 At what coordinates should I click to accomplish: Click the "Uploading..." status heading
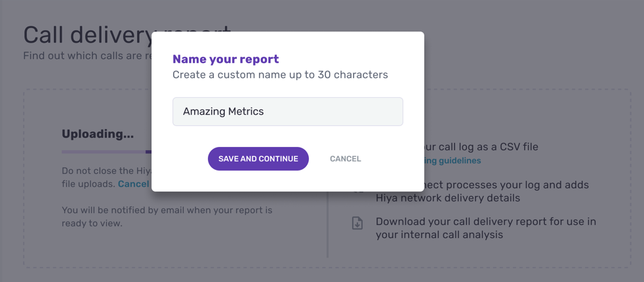98,134
